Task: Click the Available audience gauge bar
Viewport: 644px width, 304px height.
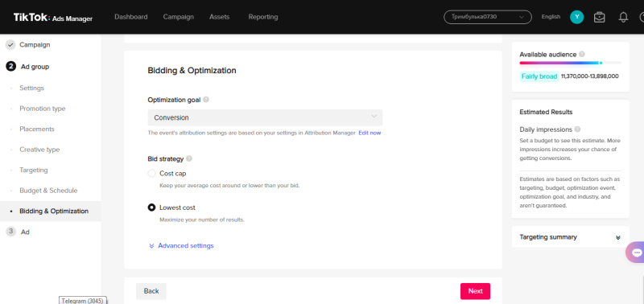Action: [x=570, y=63]
